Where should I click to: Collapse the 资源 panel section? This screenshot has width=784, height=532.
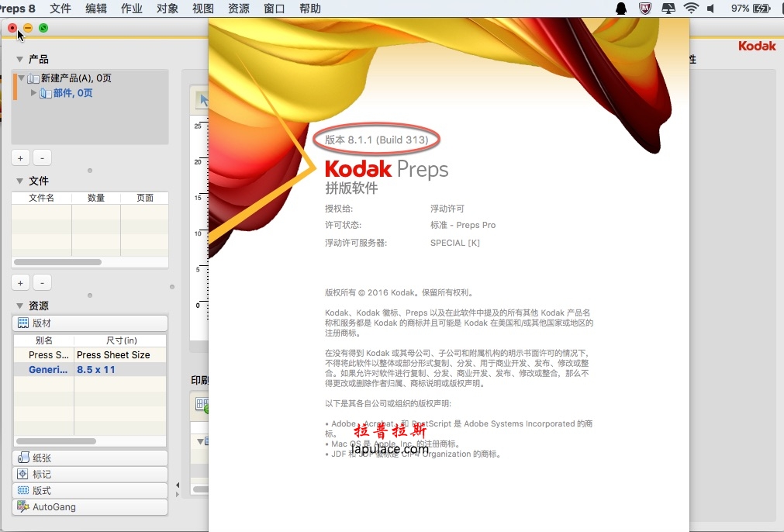pyautogui.click(x=19, y=306)
